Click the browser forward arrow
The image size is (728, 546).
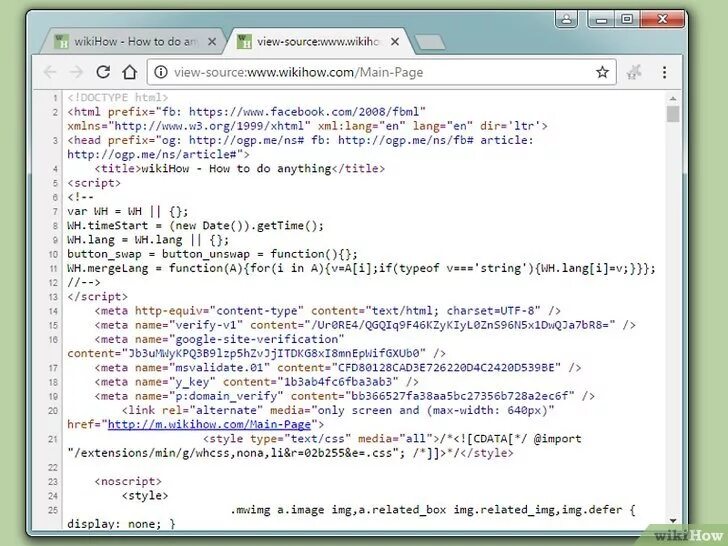point(76,72)
